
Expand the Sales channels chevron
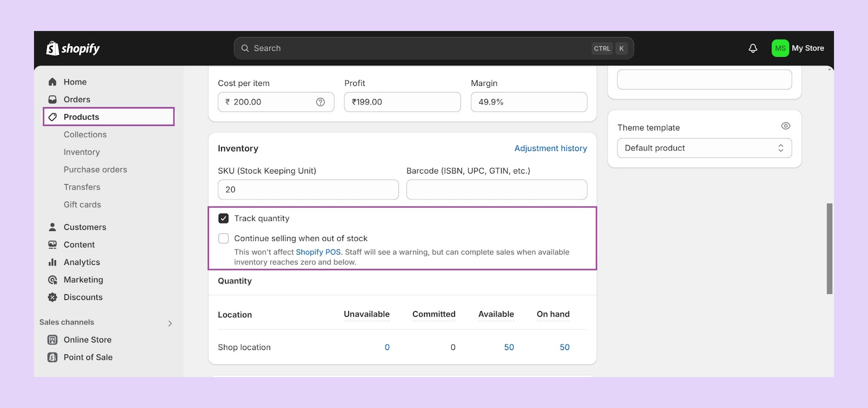point(170,323)
